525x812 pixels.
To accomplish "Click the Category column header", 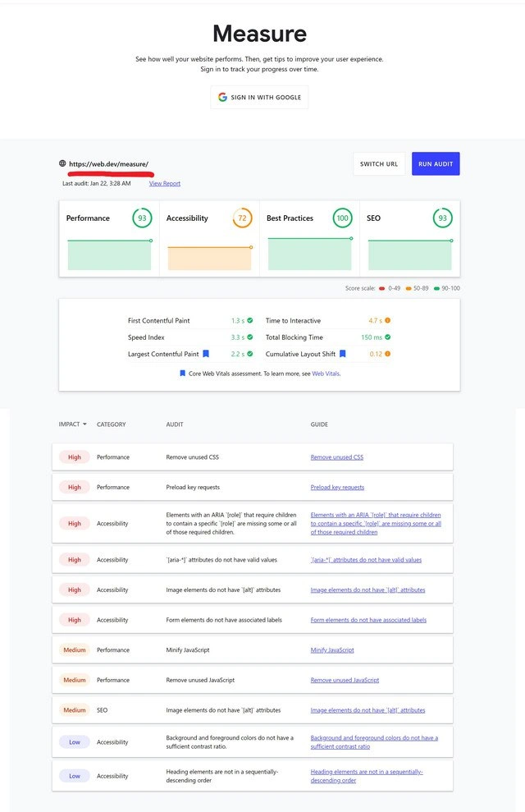I will [112, 424].
